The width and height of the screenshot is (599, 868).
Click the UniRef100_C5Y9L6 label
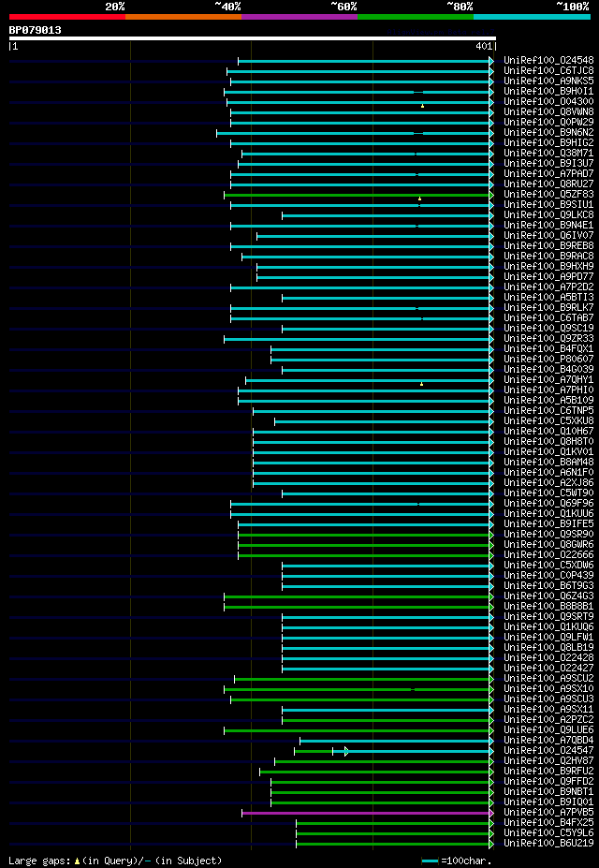(548, 833)
